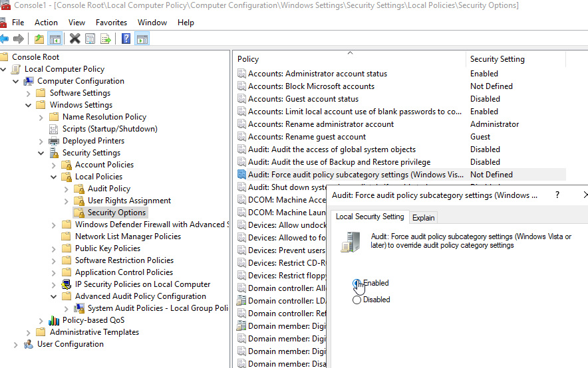Open Properties from the toolbar icon
Viewport: 588px width, 368px height.
90,39
